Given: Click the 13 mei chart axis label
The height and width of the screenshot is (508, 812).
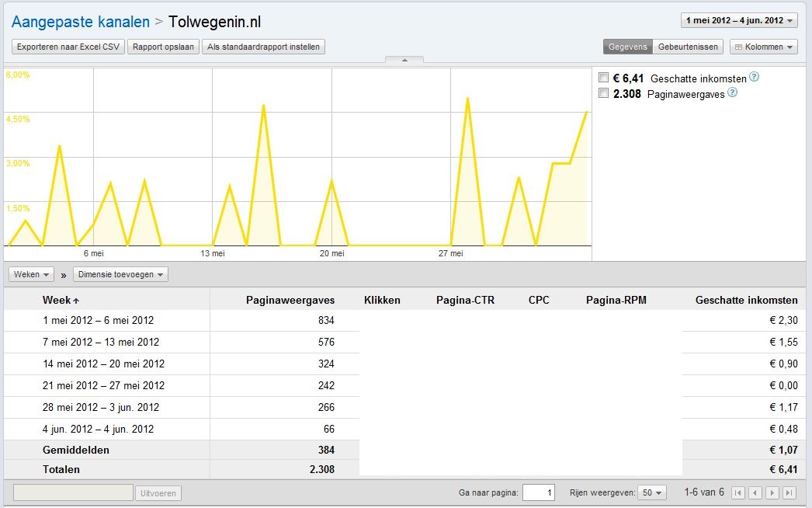Looking at the screenshot, I should (x=213, y=253).
